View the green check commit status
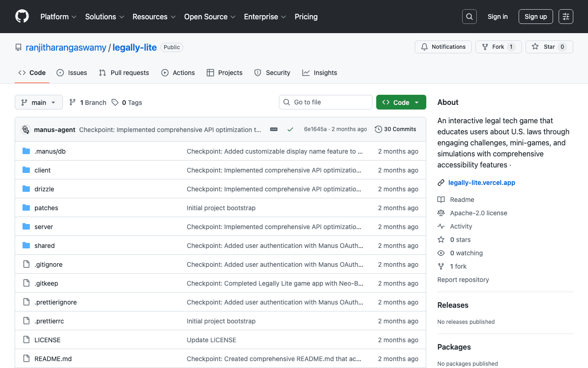 [x=290, y=129]
